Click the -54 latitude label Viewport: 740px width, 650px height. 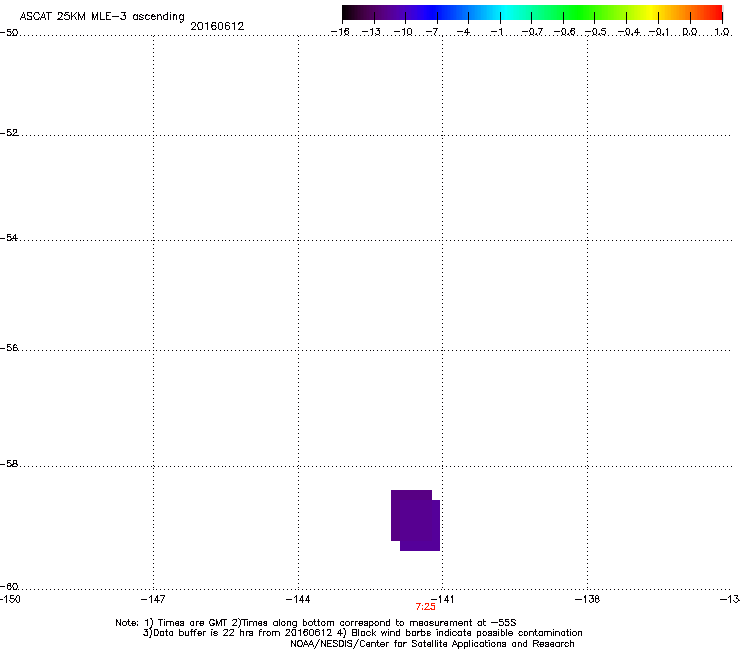[x=9, y=237]
